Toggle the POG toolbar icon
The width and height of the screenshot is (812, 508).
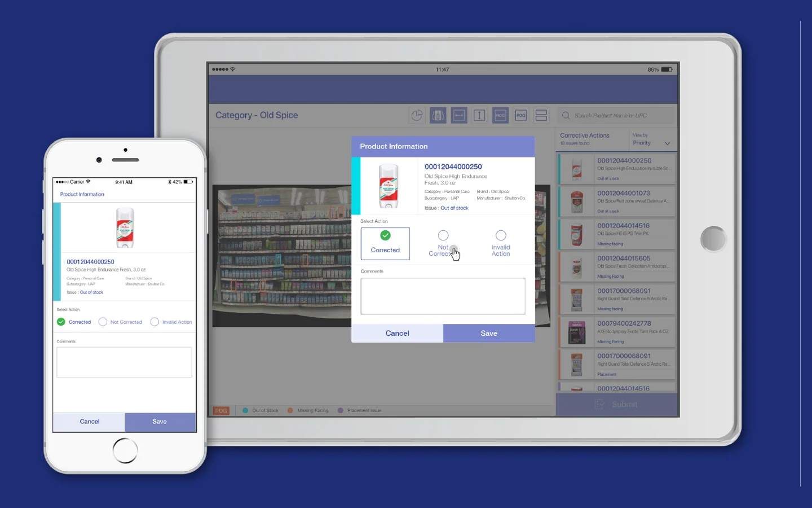pos(521,116)
